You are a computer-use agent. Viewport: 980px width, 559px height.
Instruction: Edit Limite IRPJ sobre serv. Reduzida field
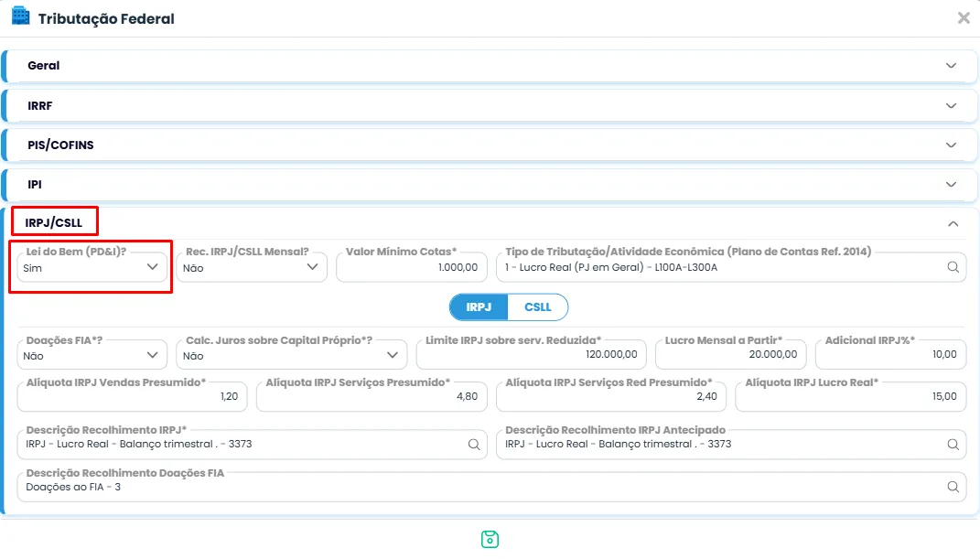coord(532,355)
